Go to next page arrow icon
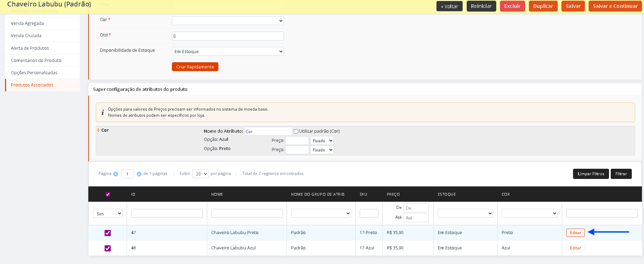Viewport: 644px width, 264px height. (x=139, y=174)
